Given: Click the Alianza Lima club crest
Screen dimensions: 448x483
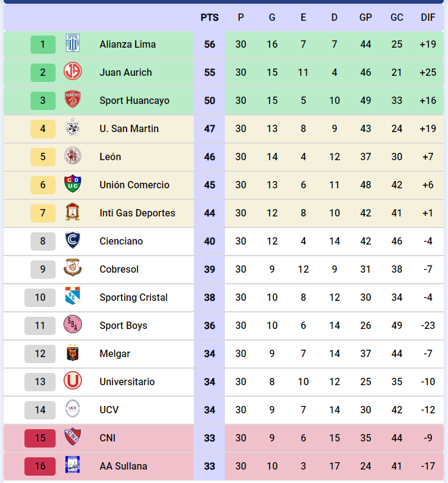Looking at the screenshot, I should tap(73, 44).
